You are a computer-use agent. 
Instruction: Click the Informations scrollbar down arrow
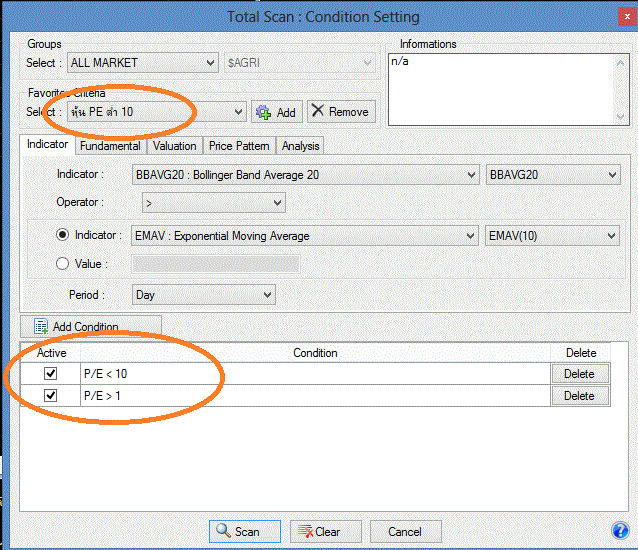[x=621, y=116]
